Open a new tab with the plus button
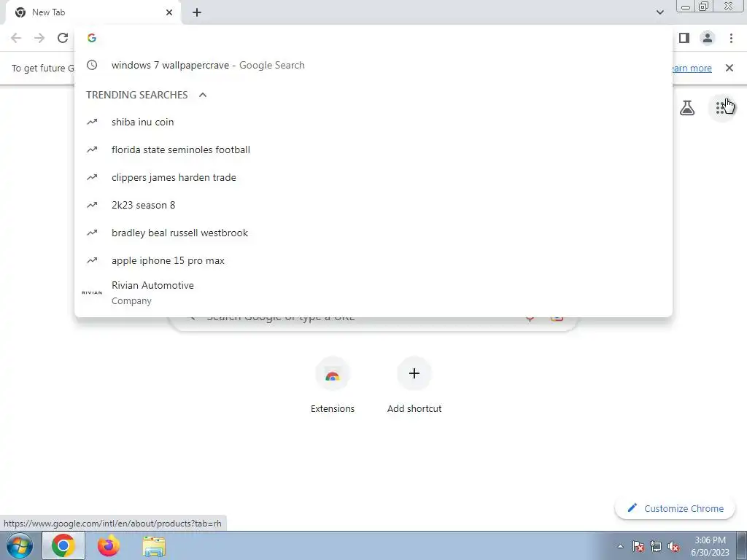Viewport: 747px width, 560px height. [x=197, y=12]
